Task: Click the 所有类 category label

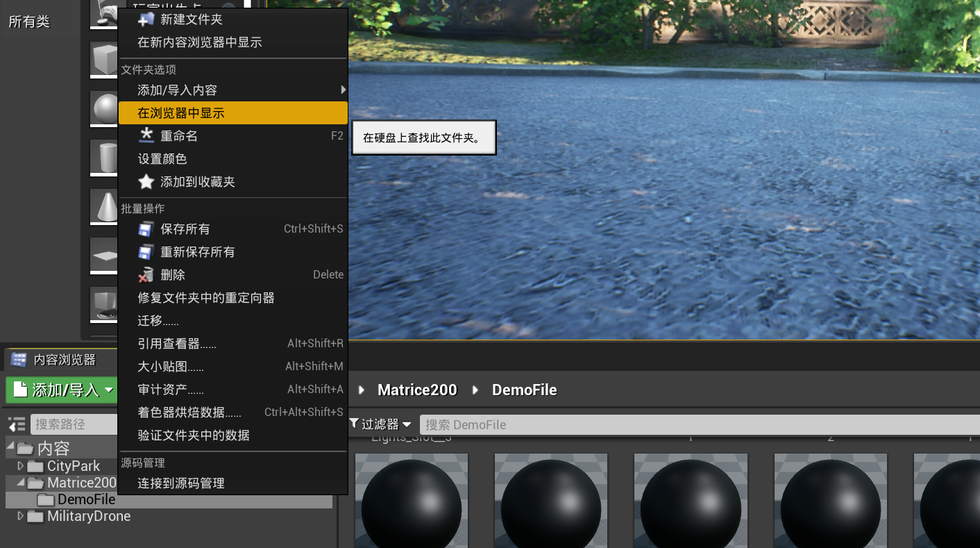Action: (x=29, y=22)
